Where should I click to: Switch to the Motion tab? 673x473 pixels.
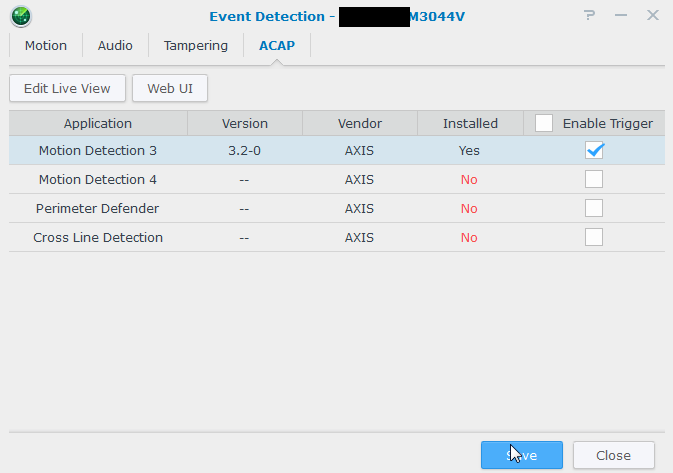(46, 45)
